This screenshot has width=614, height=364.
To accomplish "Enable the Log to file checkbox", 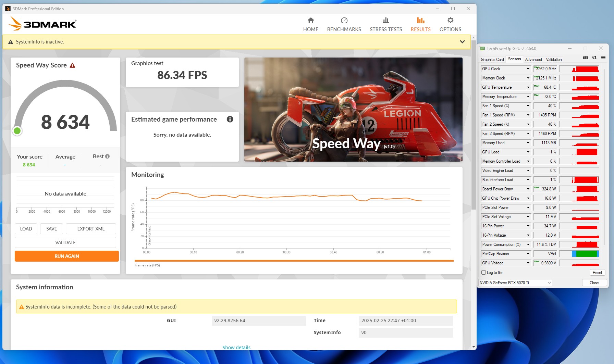I will [x=483, y=273].
